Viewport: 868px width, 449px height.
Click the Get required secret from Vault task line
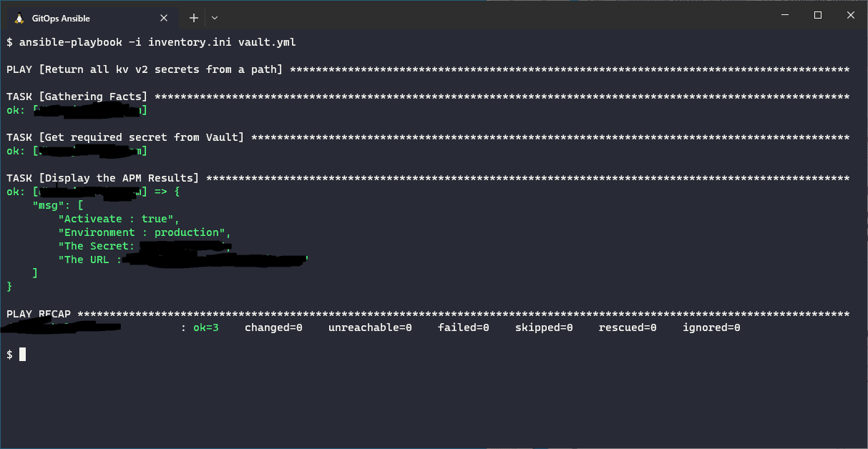(x=125, y=137)
